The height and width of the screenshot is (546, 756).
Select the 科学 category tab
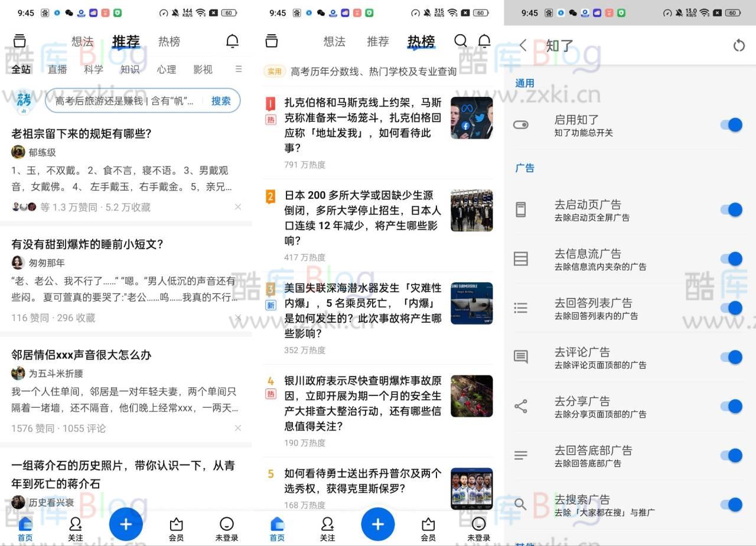(94, 69)
